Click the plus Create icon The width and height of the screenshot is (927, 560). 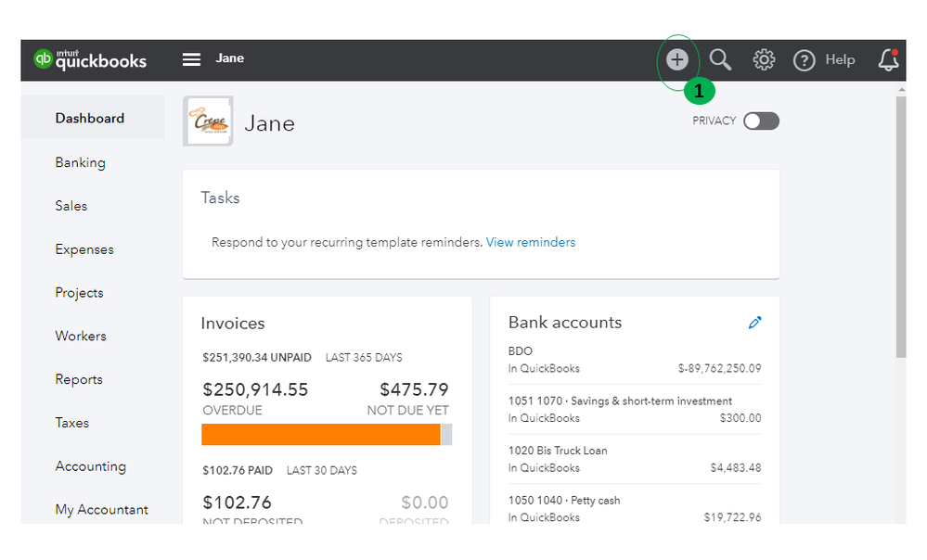(x=677, y=60)
